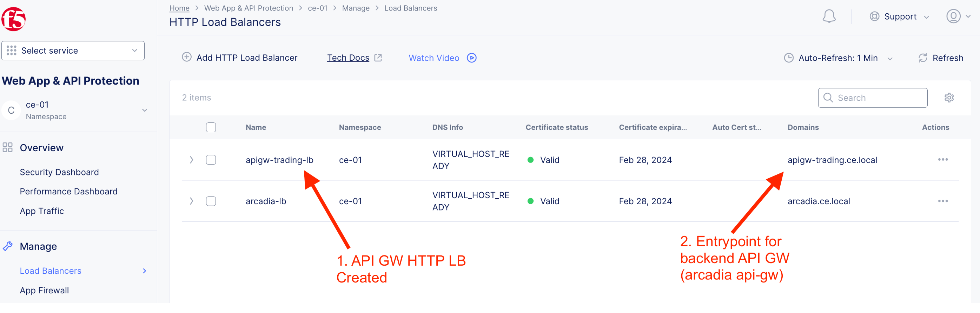Viewport: 980px width, 313px height.
Task: Check the apigw-trading-lb row checkbox
Action: tap(211, 160)
